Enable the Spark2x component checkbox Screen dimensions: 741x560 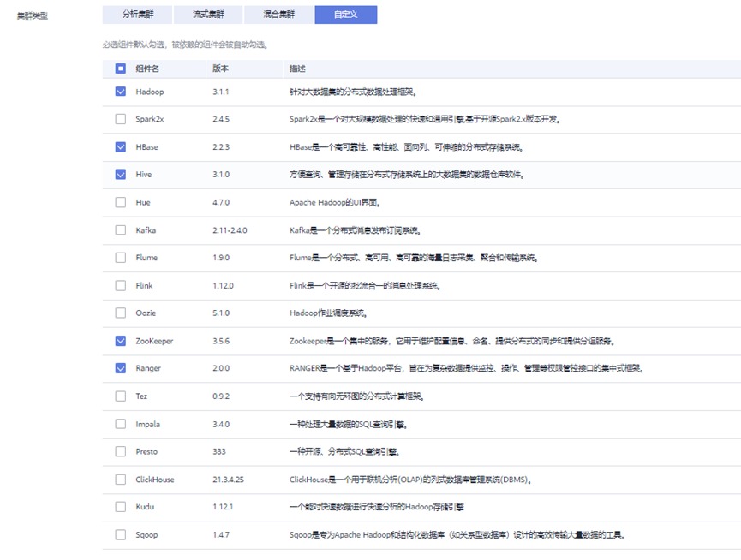[121, 119]
